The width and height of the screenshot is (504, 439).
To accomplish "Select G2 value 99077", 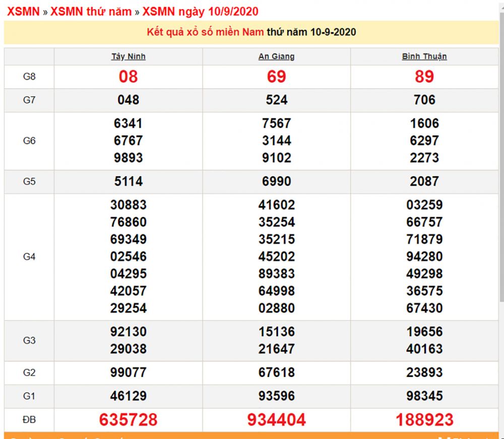I will coord(128,372).
